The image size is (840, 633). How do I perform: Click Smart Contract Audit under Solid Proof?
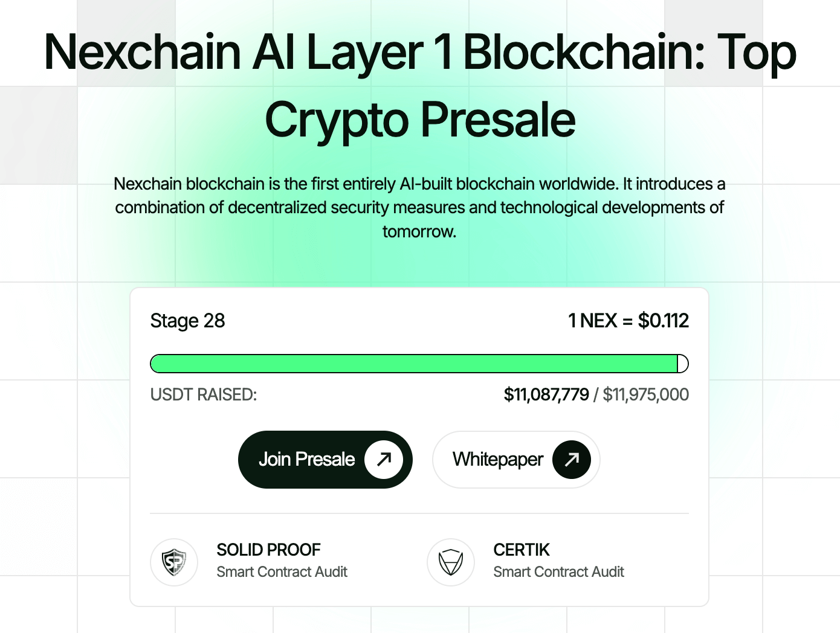[x=282, y=572]
